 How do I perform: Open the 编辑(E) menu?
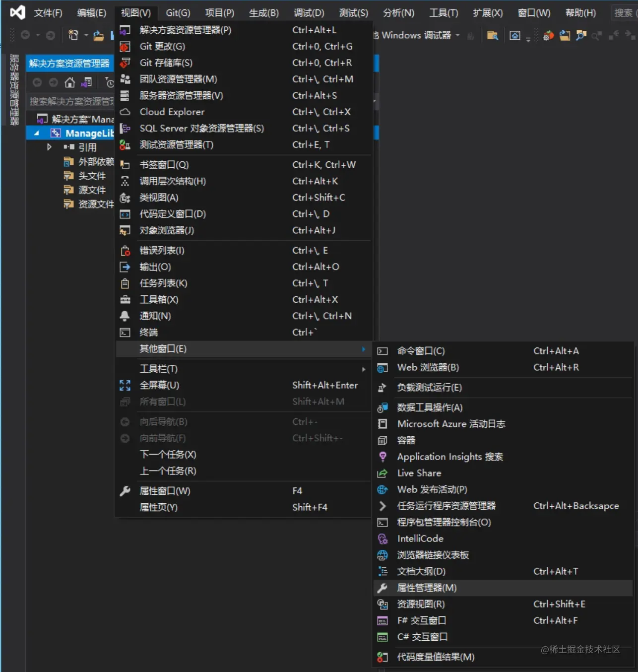pyautogui.click(x=92, y=13)
